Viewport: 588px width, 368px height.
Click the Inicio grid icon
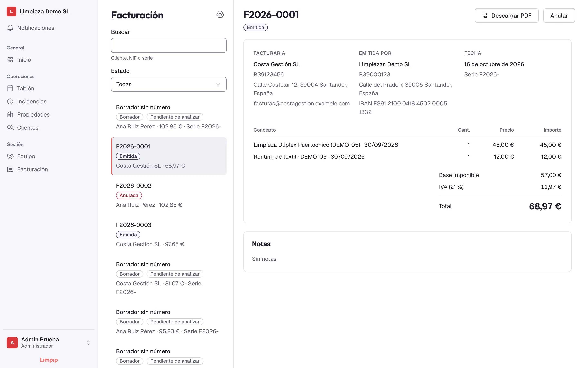[10, 60]
